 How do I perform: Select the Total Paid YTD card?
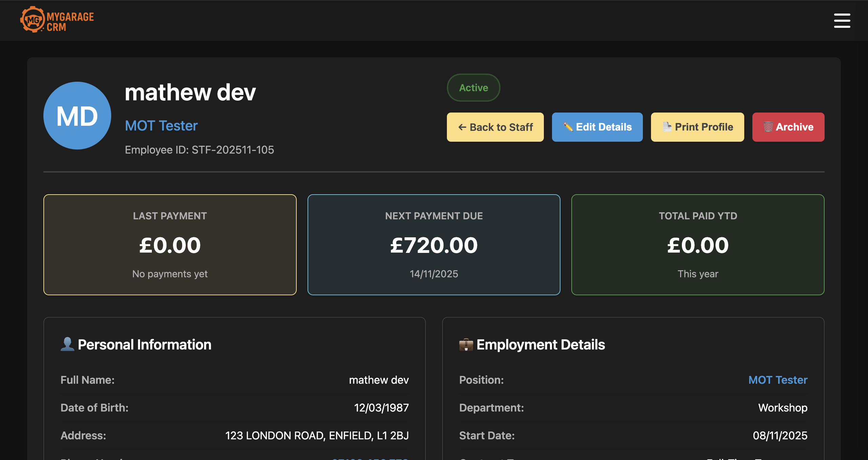(x=698, y=245)
